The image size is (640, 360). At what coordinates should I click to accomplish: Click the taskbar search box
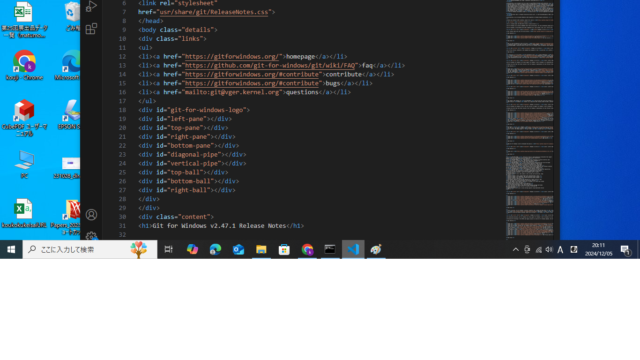(90, 249)
